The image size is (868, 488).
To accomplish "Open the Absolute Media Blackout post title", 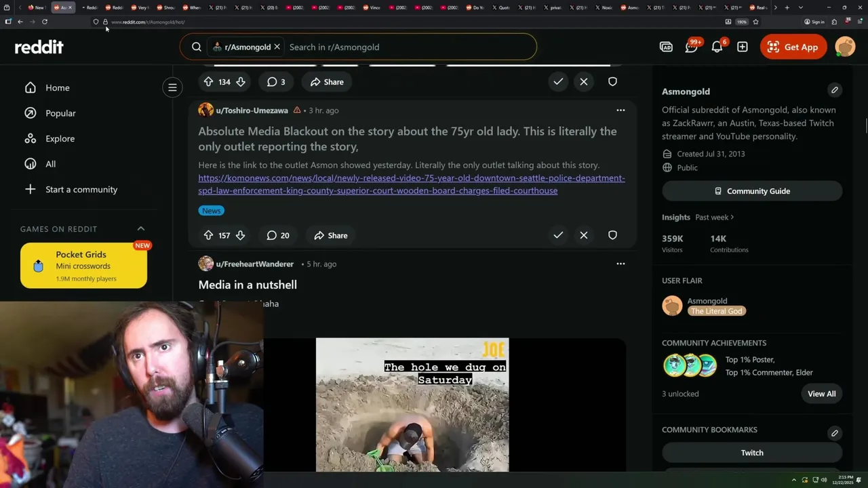I will (x=408, y=138).
